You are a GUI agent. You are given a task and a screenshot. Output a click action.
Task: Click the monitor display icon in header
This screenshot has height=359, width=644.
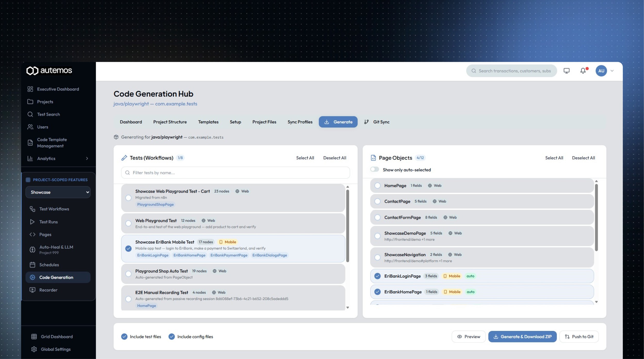[x=566, y=71]
